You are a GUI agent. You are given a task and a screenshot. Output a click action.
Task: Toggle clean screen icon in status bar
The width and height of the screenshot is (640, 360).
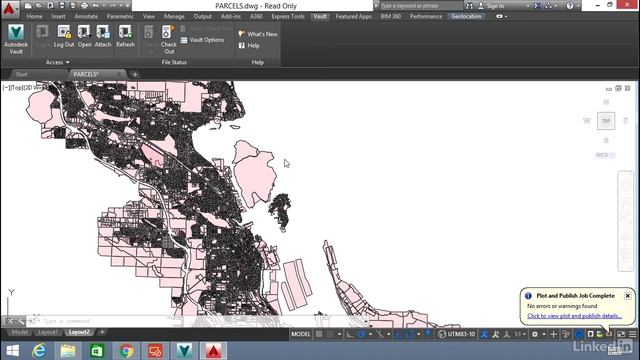coord(621,334)
